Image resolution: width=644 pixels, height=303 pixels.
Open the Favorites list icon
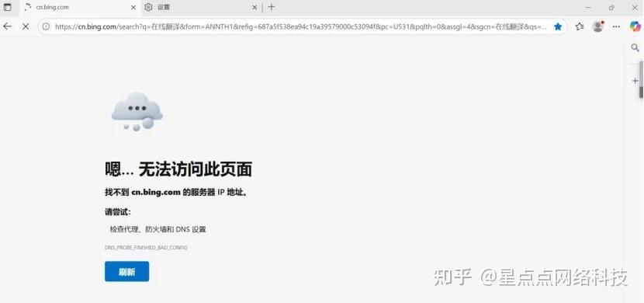pos(580,26)
